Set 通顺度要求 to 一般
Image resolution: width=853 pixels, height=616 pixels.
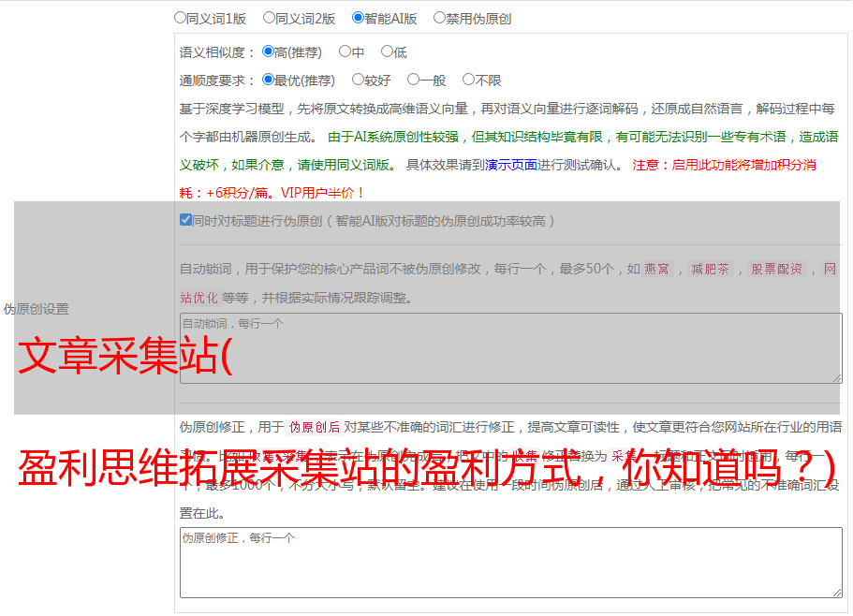(413, 80)
